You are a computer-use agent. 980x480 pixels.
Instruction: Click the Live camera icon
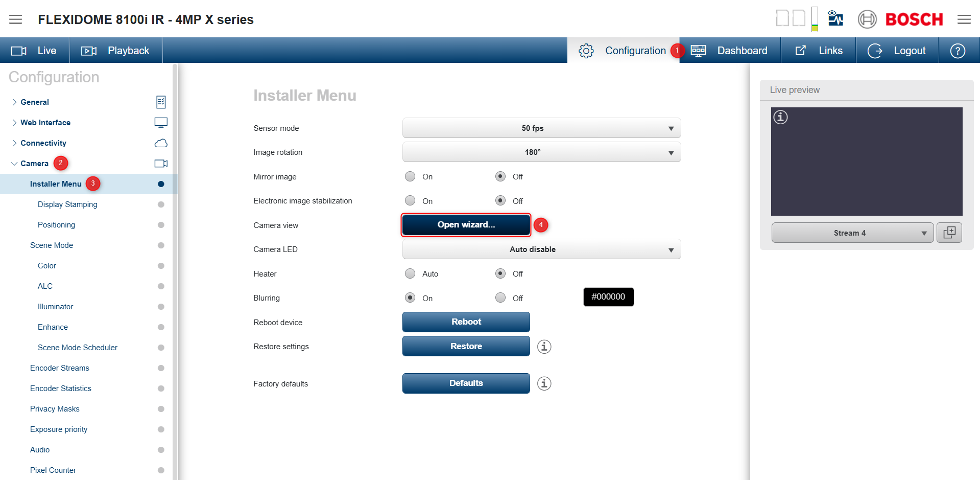19,51
